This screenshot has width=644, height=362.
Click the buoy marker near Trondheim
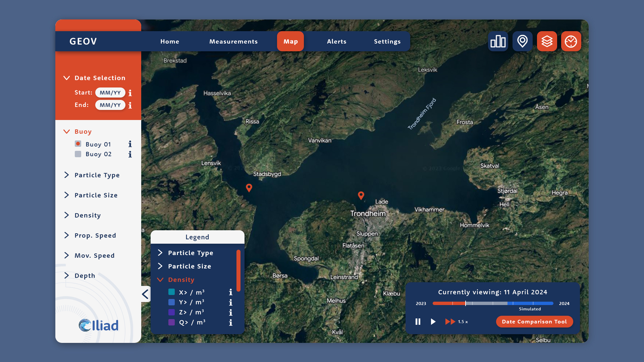click(361, 195)
